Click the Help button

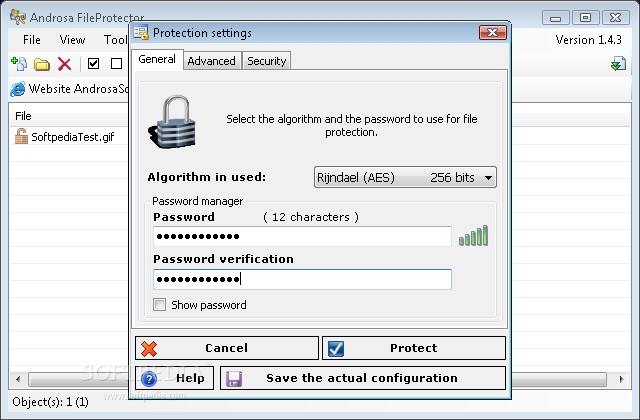175,378
